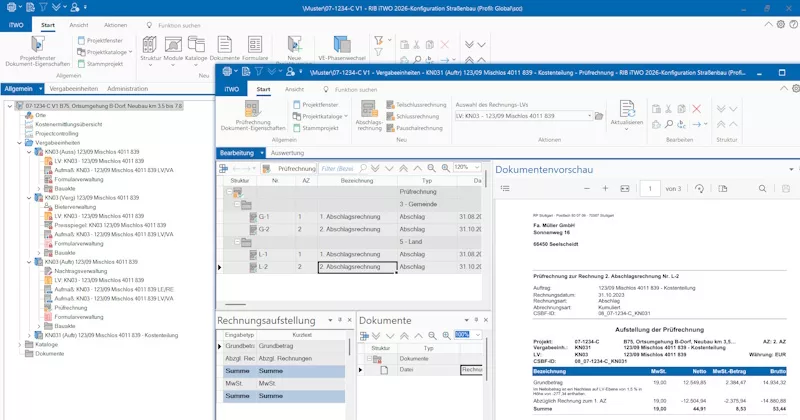
Task: Click the background window help question mark
Action: 794,24
